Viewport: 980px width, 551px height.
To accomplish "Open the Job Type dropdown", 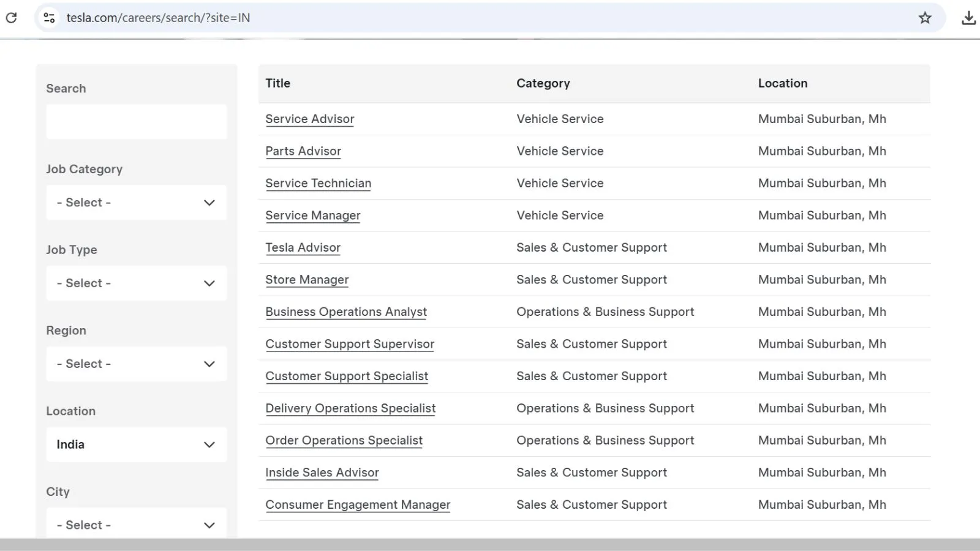I will pyautogui.click(x=137, y=283).
